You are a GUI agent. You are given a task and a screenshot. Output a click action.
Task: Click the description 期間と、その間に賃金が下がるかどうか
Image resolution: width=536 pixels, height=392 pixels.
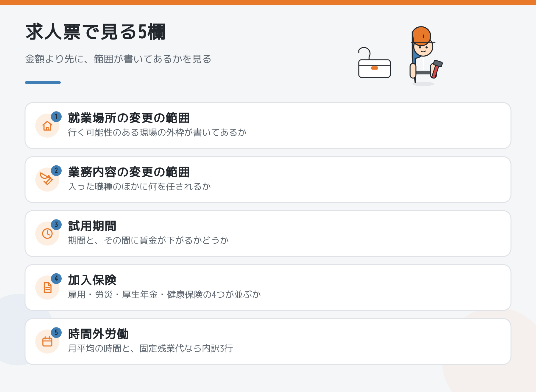[148, 240]
